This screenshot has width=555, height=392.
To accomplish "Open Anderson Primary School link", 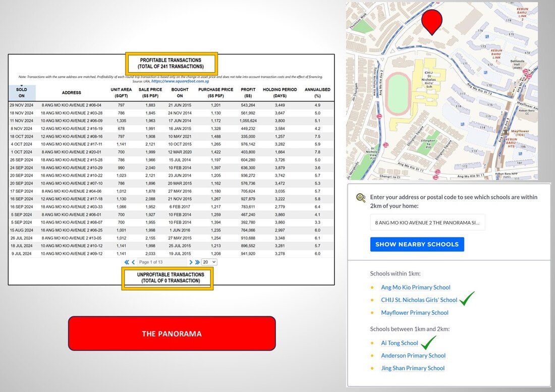I will [413, 356].
